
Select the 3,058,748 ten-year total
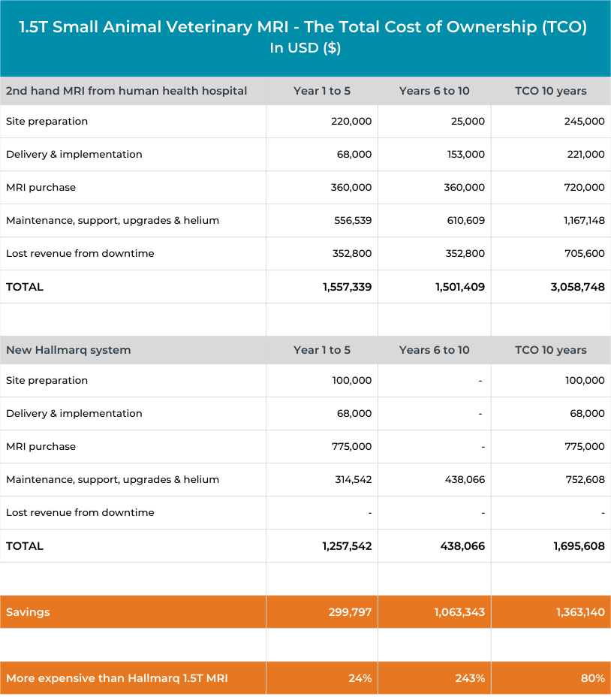(x=577, y=287)
